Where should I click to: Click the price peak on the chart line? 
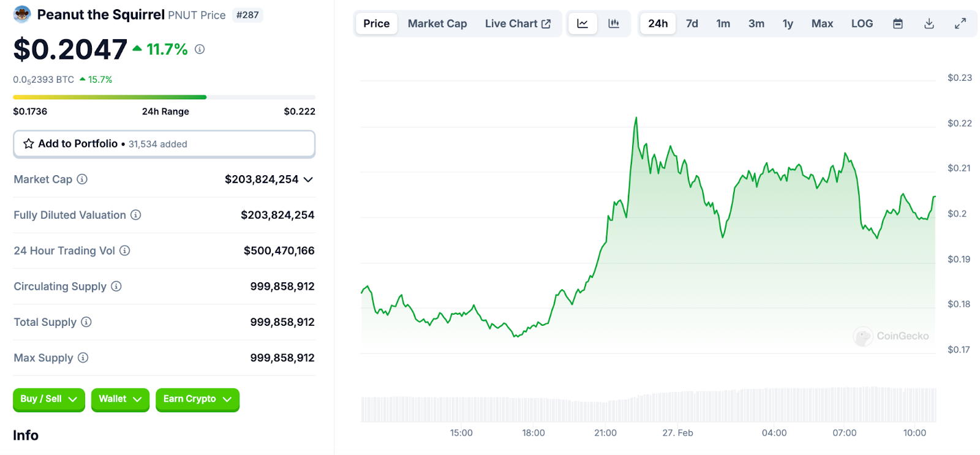(636, 118)
